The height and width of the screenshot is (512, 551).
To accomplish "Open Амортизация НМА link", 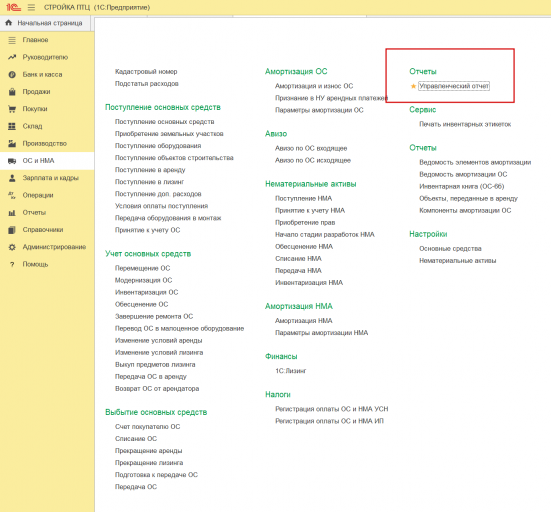I will tap(304, 321).
